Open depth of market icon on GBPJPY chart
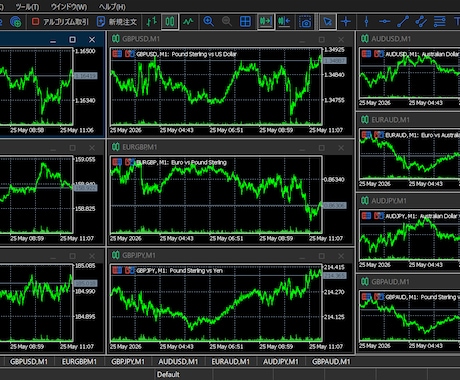The image size is (460, 380). click(x=129, y=270)
